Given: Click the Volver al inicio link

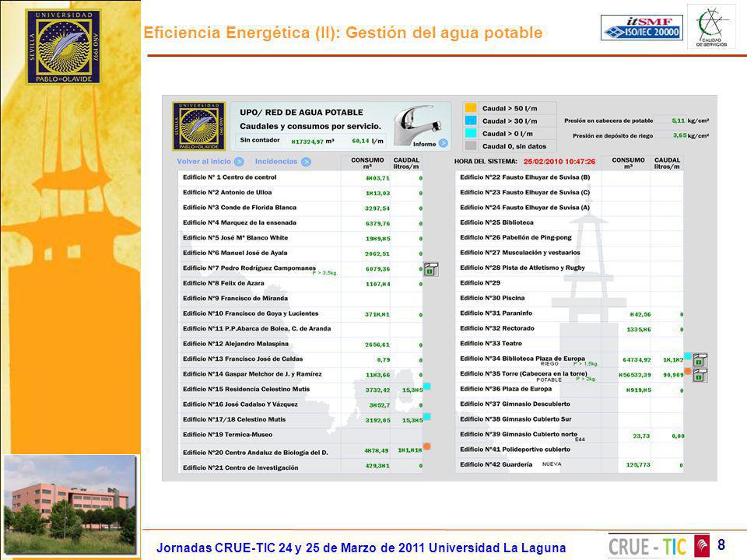Looking at the screenshot, I should pyautogui.click(x=204, y=162).
